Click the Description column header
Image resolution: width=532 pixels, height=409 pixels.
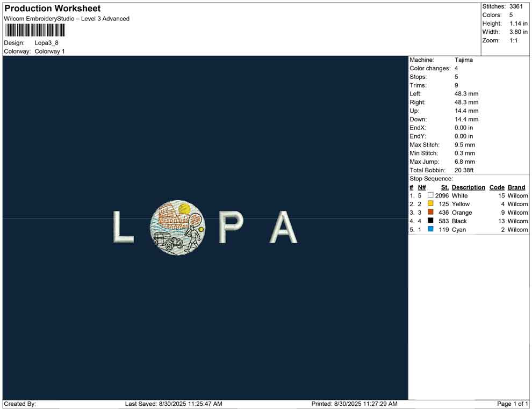coord(468,187)
